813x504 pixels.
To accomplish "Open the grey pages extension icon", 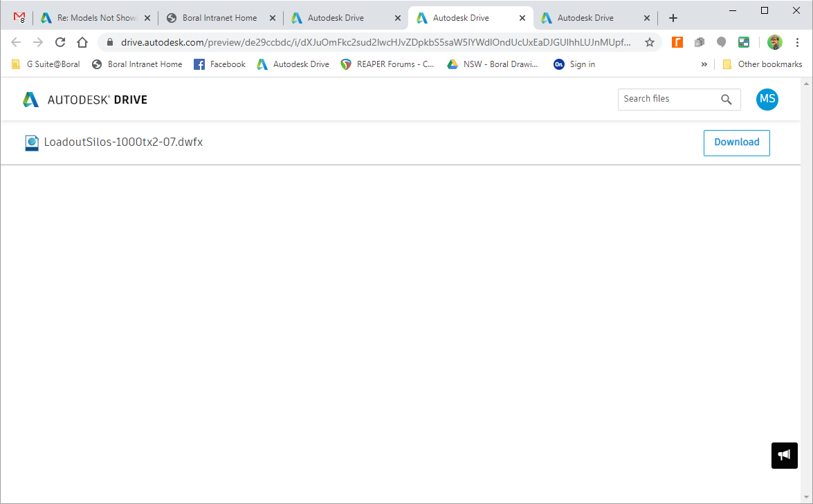I will (700, 42).
